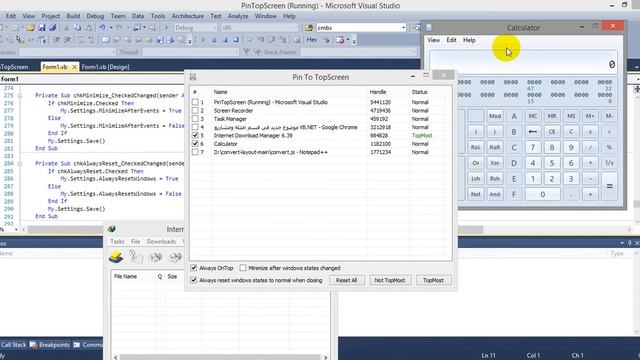Screen dimensions: 640x360
Task: Click the Calculator MC memory clear key
Action: pyautogui.click(x=533, y=116)
